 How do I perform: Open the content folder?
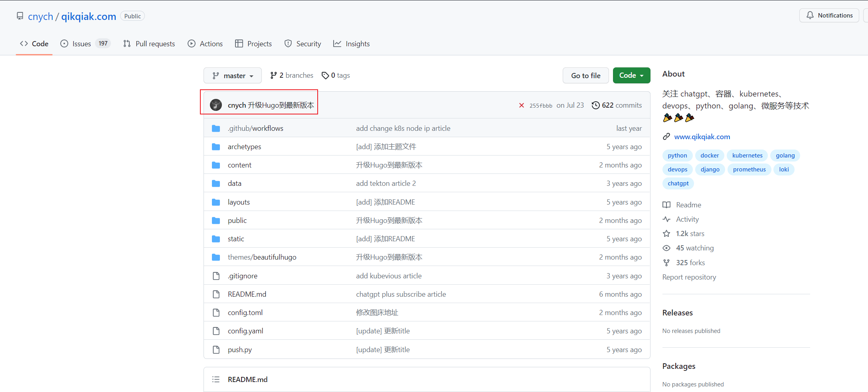click(239, 165)
